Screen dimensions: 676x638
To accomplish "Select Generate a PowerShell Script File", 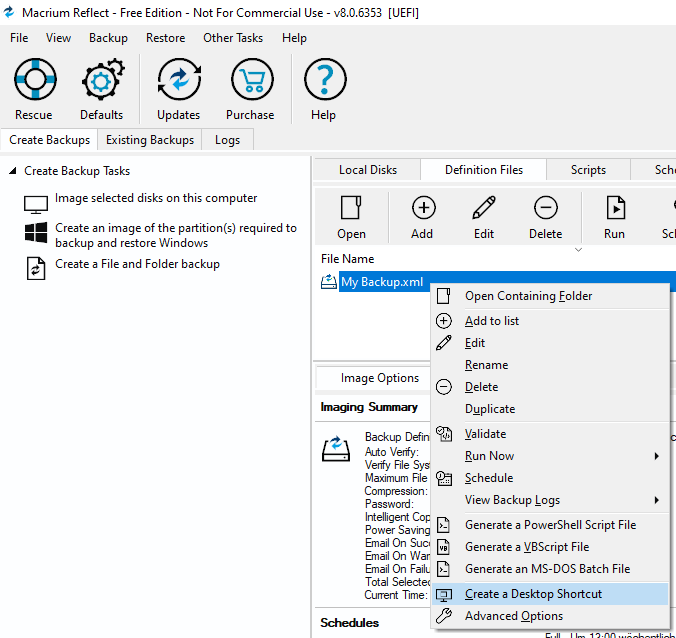I will 550,525.
